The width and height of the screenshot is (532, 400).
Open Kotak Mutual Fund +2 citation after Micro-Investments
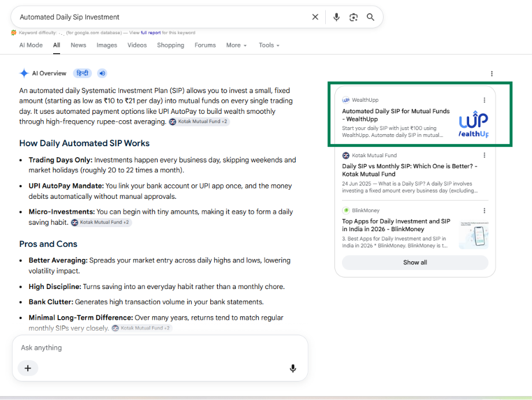tap(101, 223)
